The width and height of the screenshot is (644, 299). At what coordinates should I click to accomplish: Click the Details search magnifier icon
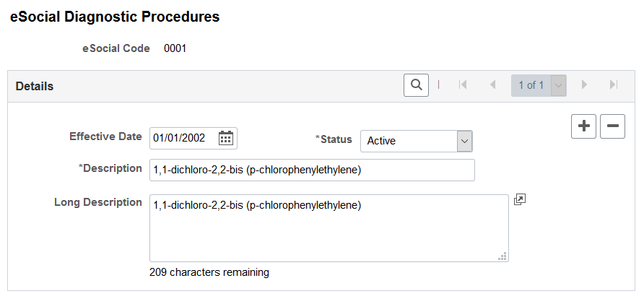coord(416,85)
